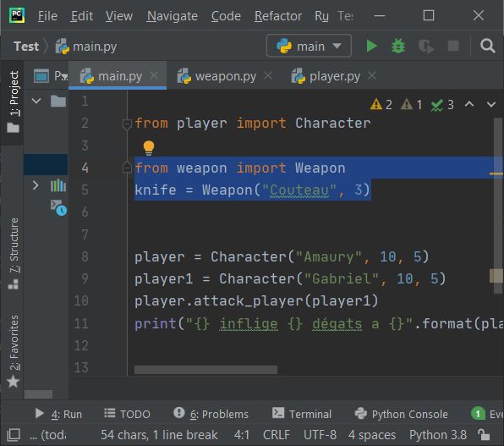Viewport: 504px width, 446px height.
Task: Click yellow warning count indicator showing 2
Action: 381,105
